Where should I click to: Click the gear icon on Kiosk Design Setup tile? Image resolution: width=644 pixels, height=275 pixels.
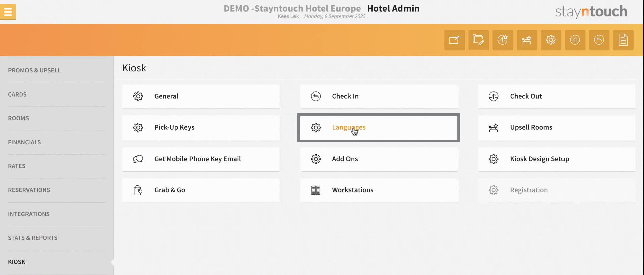493,159
